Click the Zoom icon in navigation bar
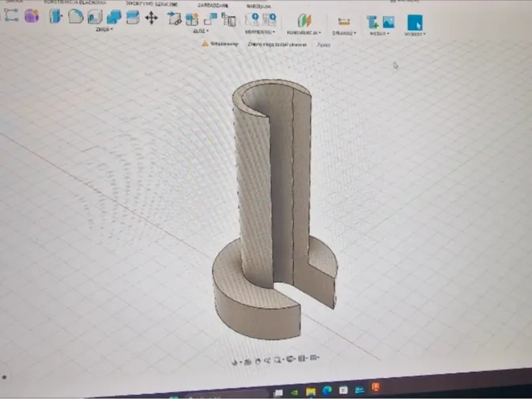532x399 pixels. tap(267, 361)
